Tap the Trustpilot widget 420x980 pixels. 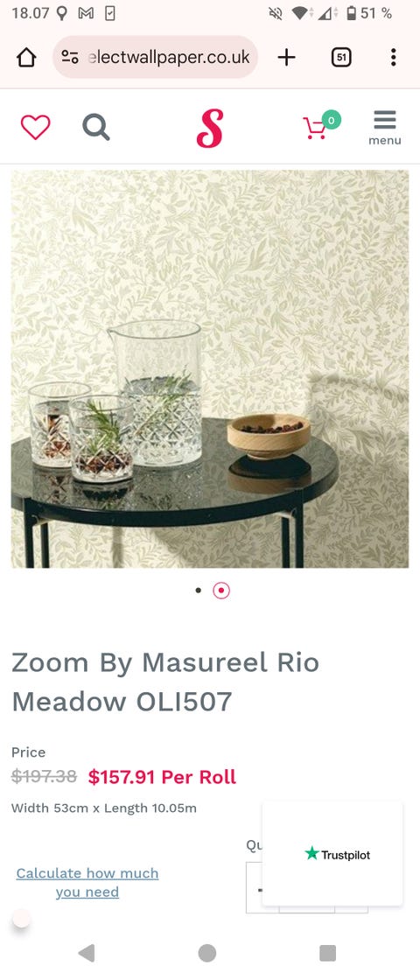click(x=332, y=853)
